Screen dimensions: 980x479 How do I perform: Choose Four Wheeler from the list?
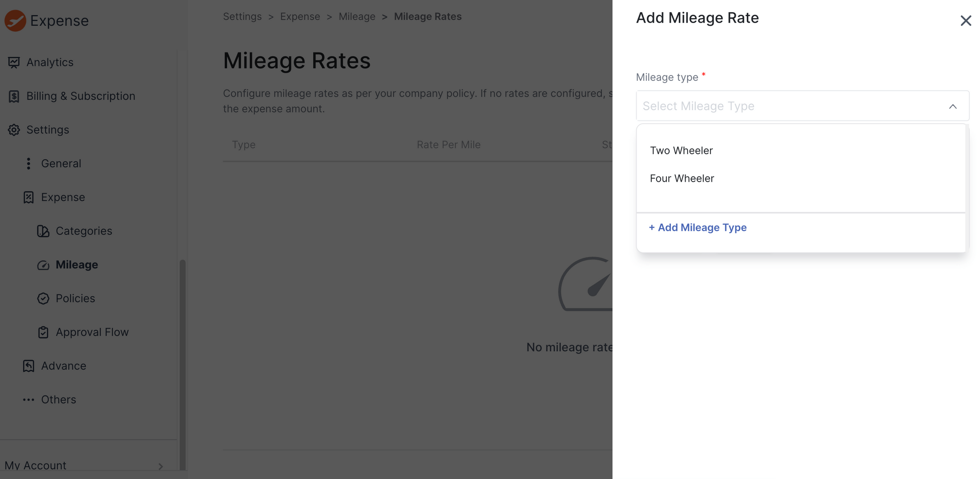[682, 178]
